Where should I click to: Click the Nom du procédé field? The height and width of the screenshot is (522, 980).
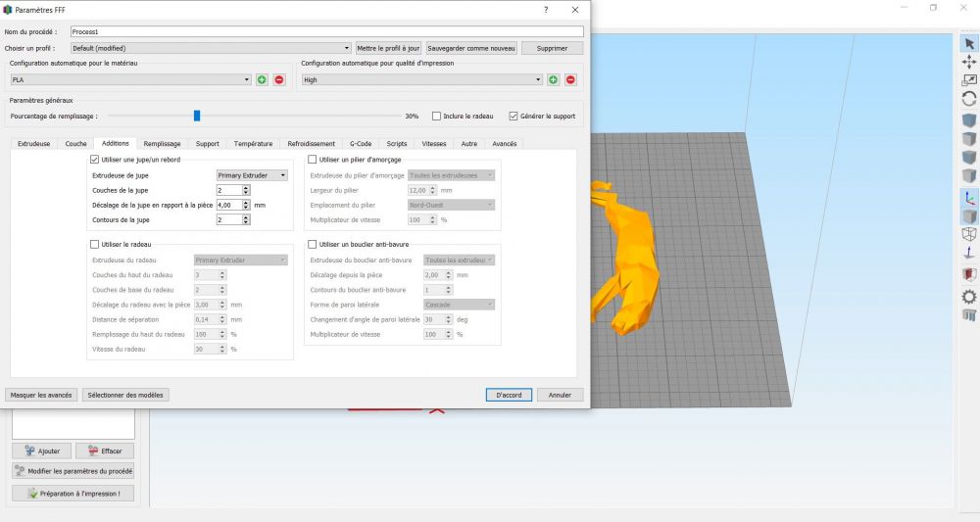coord(327,31)
